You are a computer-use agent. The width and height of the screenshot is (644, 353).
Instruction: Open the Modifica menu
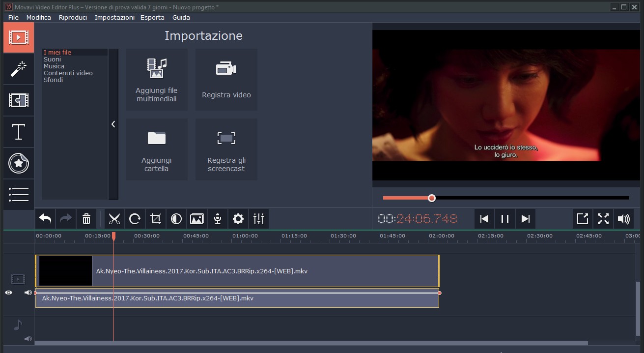[x=39, y=17]
